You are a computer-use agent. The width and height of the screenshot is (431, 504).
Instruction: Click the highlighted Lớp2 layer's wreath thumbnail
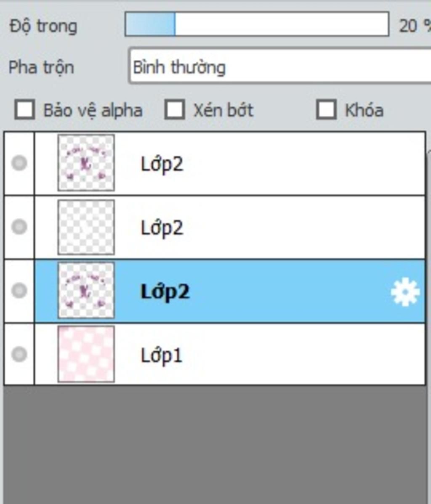coord(86,290)
